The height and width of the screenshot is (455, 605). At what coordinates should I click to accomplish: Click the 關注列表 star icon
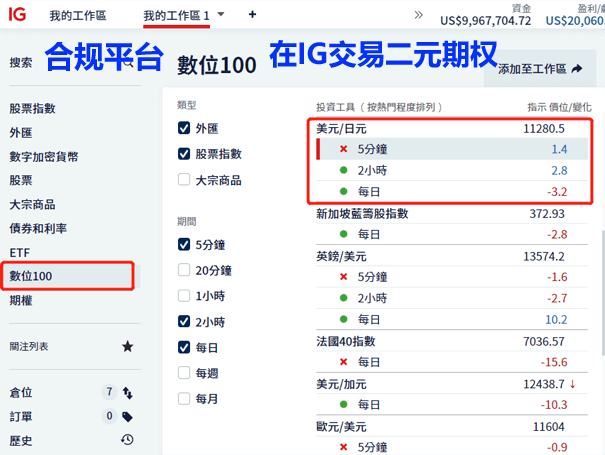[x=128, y=346]
